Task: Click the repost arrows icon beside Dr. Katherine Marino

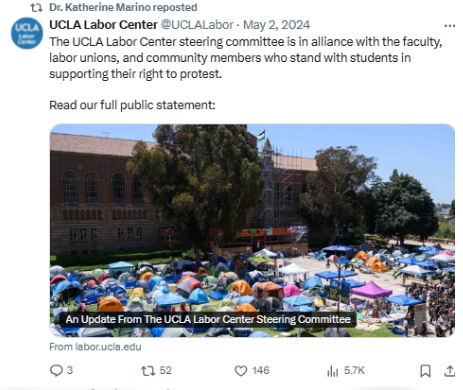Action: tap(36, 7)
